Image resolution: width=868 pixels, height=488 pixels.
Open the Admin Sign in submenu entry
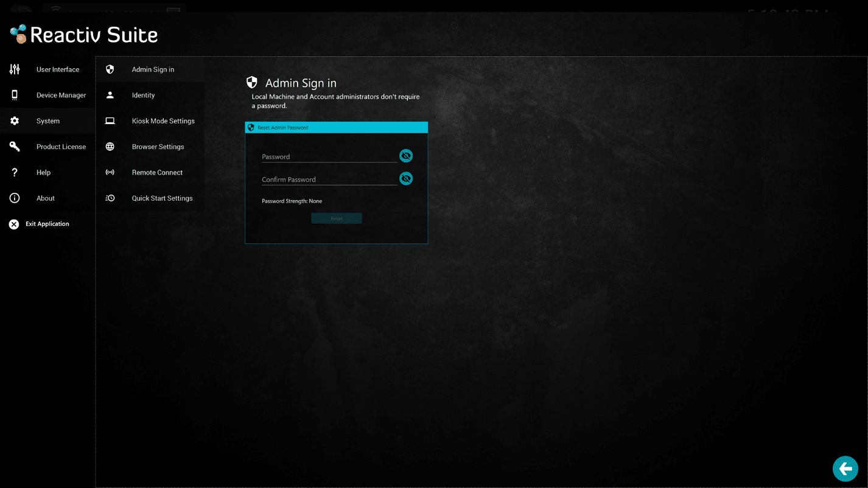[150, 69]
